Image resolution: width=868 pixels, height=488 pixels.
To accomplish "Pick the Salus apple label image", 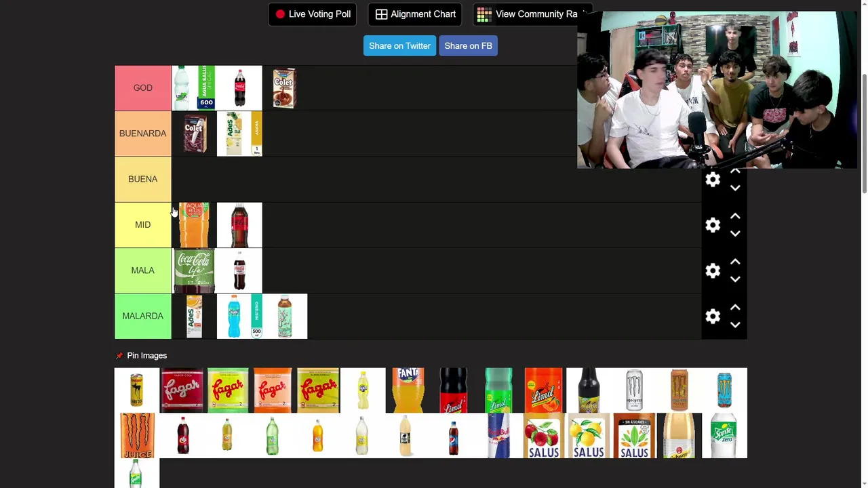I will 543,436.
